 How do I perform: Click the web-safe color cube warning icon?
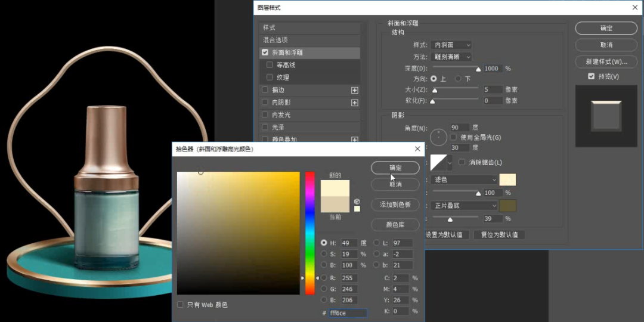click(x=357, y=202)
